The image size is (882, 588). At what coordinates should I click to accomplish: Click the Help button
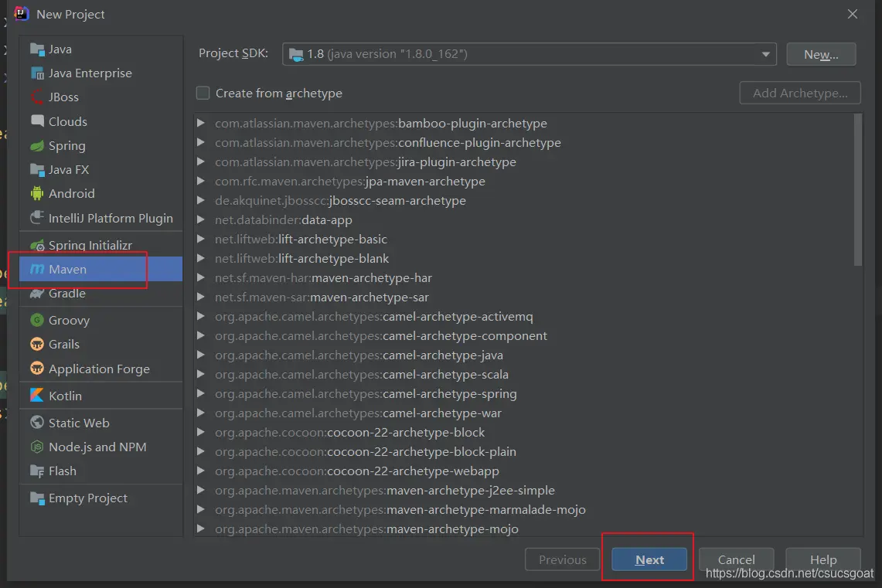coord(823,560)
